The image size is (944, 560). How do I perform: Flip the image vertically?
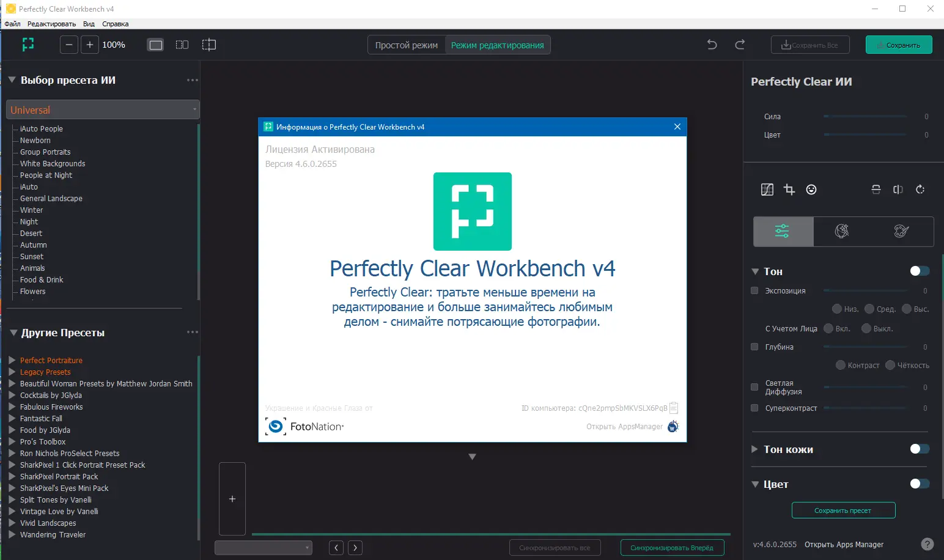[876, 190]
